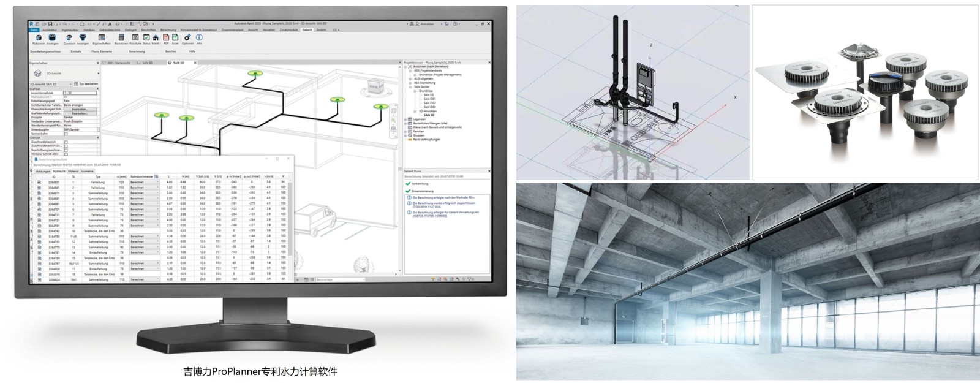Click the Platzieren icon in the ribbon
The width and height of the screenshot is (980, 383).
[x=38, y=39]
